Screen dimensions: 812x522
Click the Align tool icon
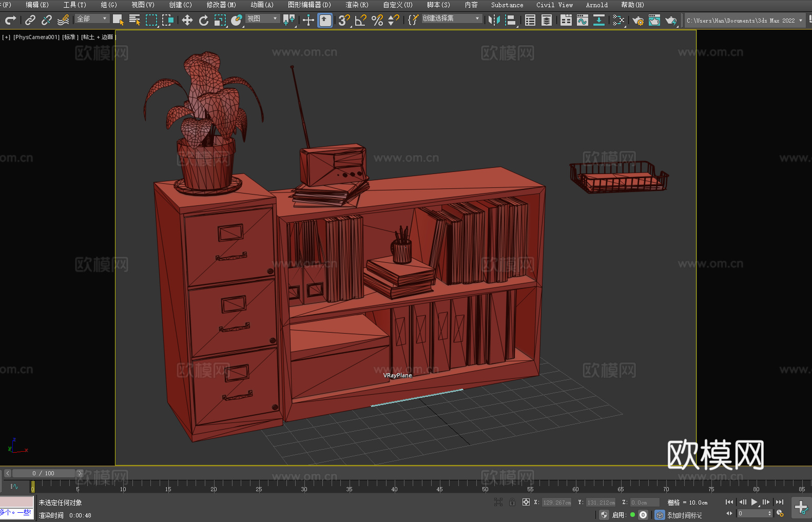pos(511,20)
